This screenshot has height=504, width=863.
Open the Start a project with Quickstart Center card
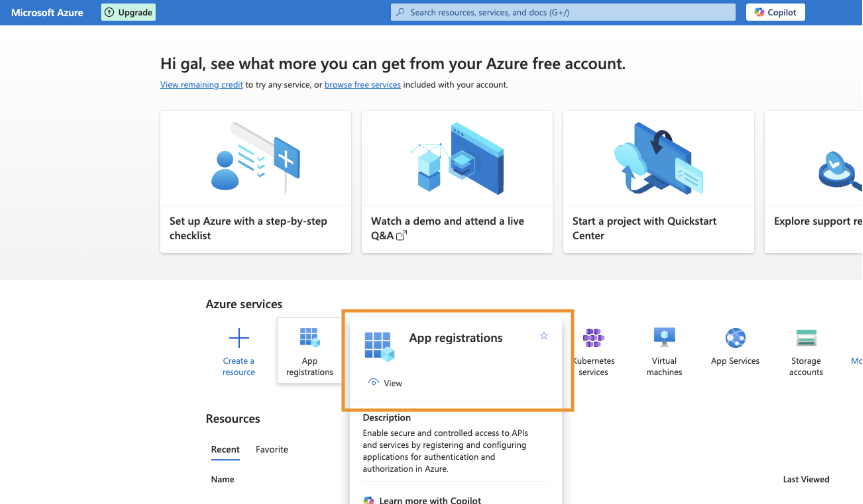(658, 181)
